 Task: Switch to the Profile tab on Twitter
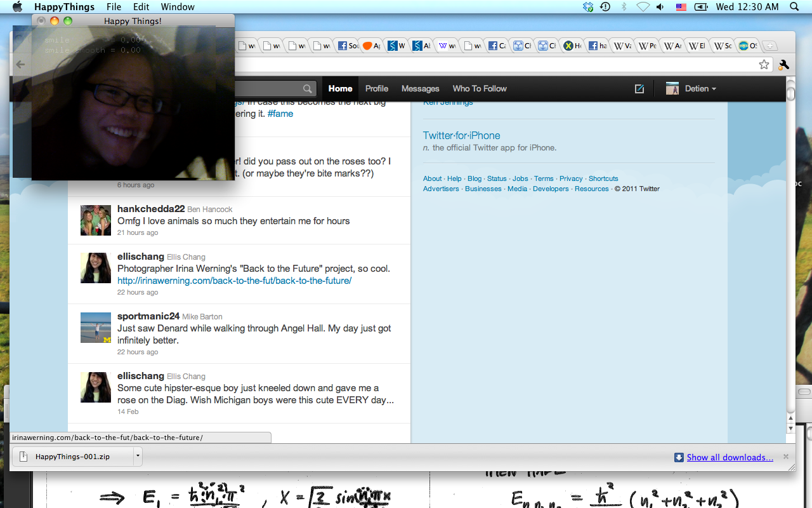[x=376, y=89]
